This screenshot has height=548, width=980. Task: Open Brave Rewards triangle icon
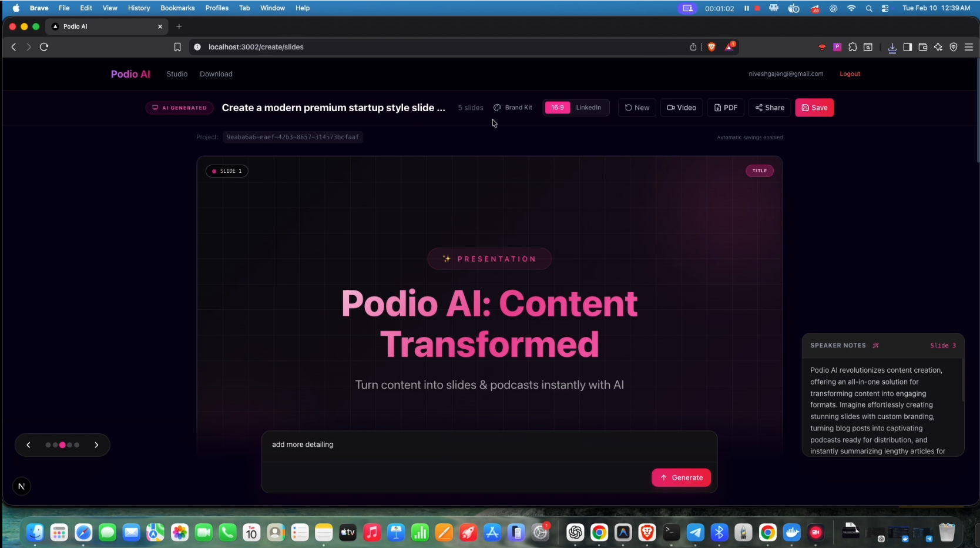point(729,47)
